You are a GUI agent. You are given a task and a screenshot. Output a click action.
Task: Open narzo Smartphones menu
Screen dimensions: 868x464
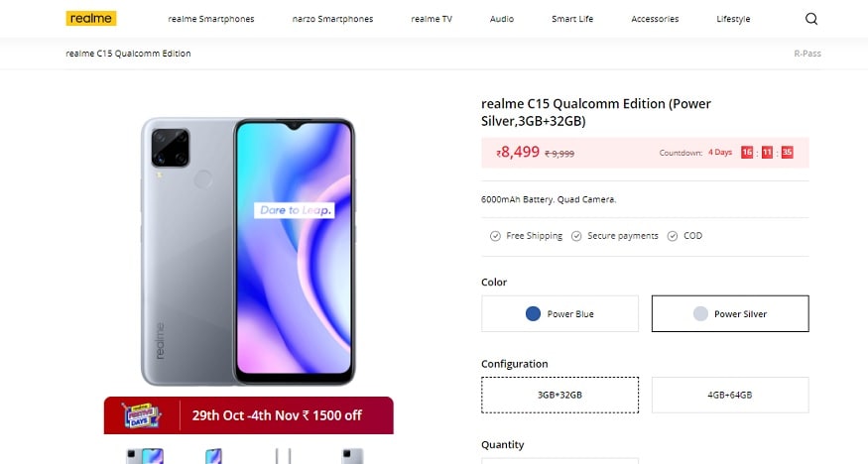(332, 19)
